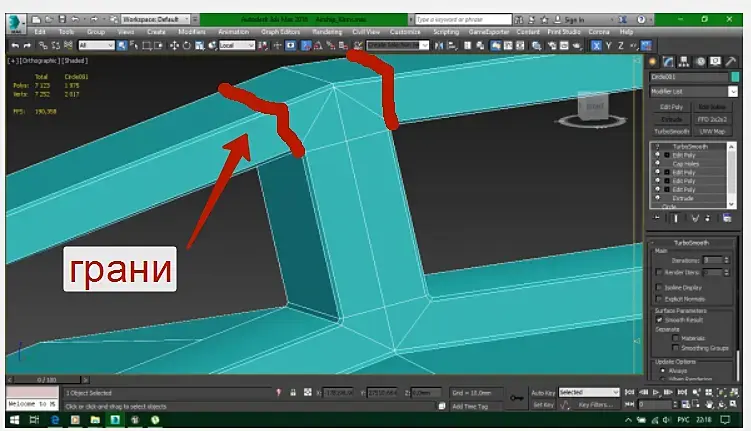Open the Corona menu
This screenshot has height=431, width=751.
pyautogui.click(x=599, y=32)
